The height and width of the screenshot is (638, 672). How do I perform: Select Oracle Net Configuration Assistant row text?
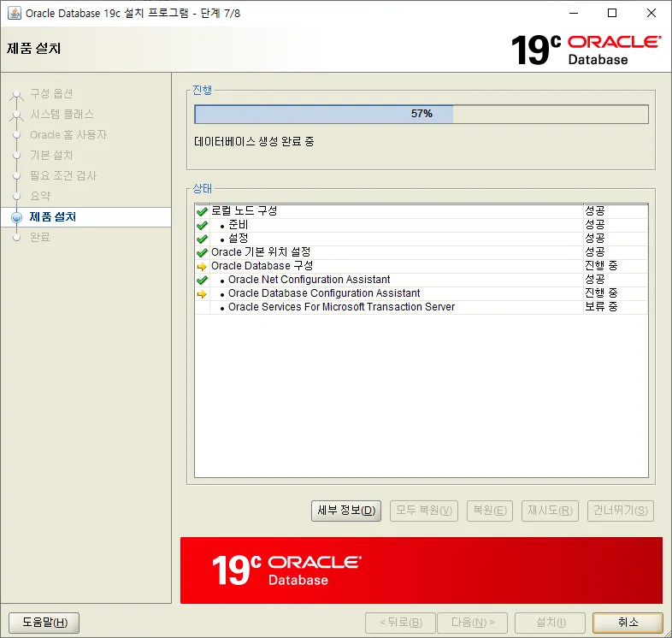(309, 280)
